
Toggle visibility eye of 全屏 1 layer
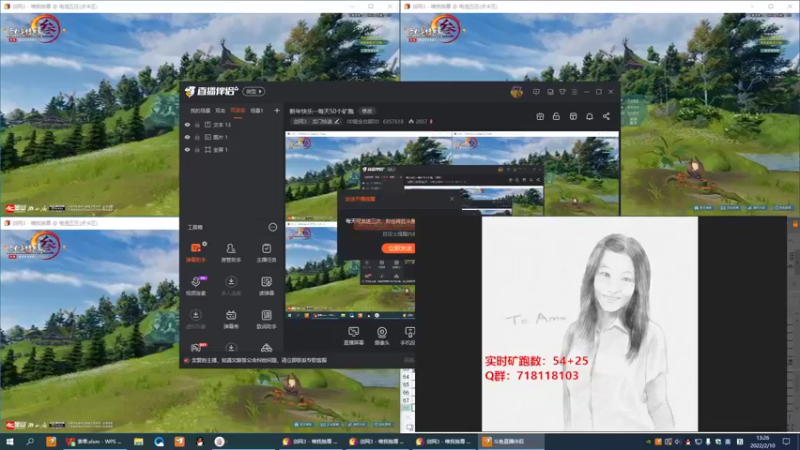(187, 149)
